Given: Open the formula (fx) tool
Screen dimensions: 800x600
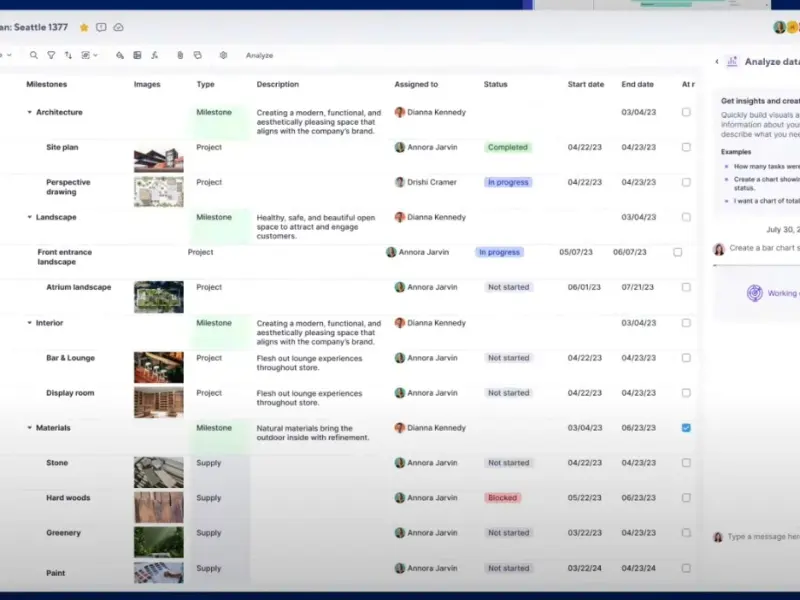Looking at the screenshot, I should [x=155, y=55].
